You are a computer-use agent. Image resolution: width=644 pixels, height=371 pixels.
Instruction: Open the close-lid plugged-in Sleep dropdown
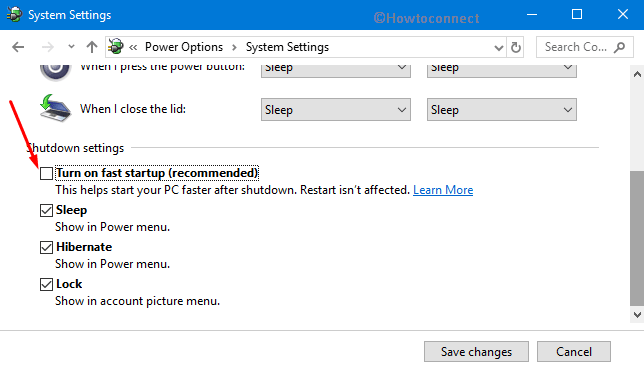[501, 109]
